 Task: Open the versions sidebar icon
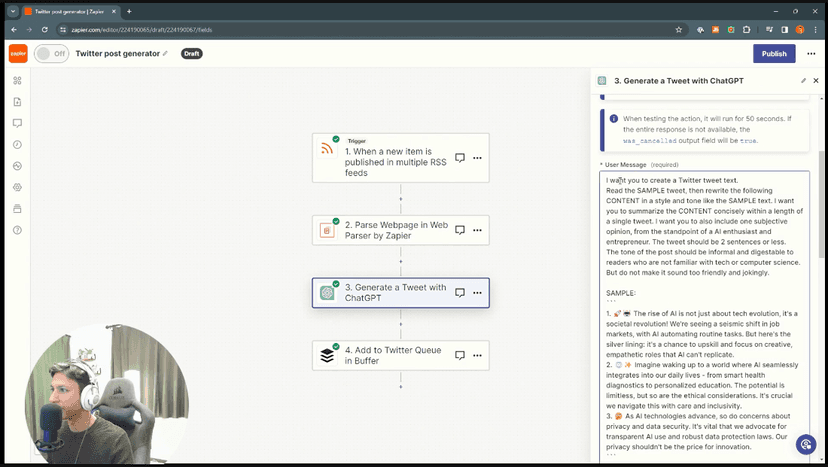(x=17, y=209)
